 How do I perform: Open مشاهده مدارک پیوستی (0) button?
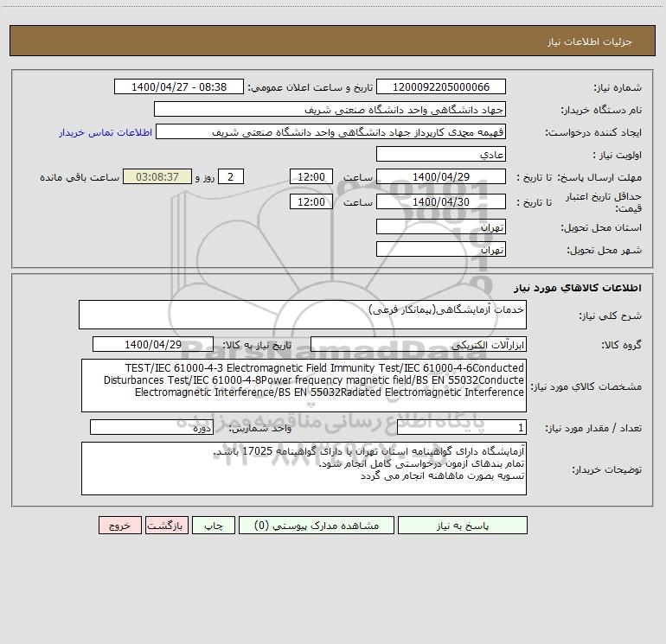tap(317, 526)
